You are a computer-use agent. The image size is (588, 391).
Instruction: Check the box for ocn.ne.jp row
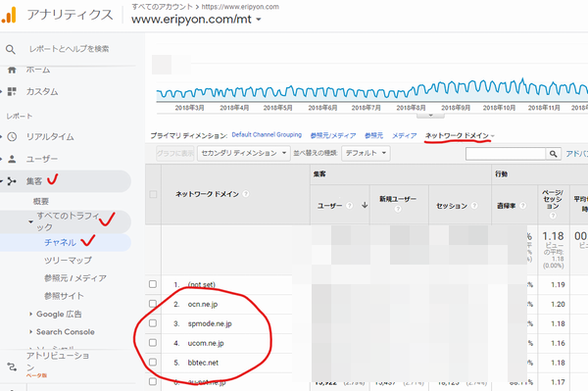(153, 304)
